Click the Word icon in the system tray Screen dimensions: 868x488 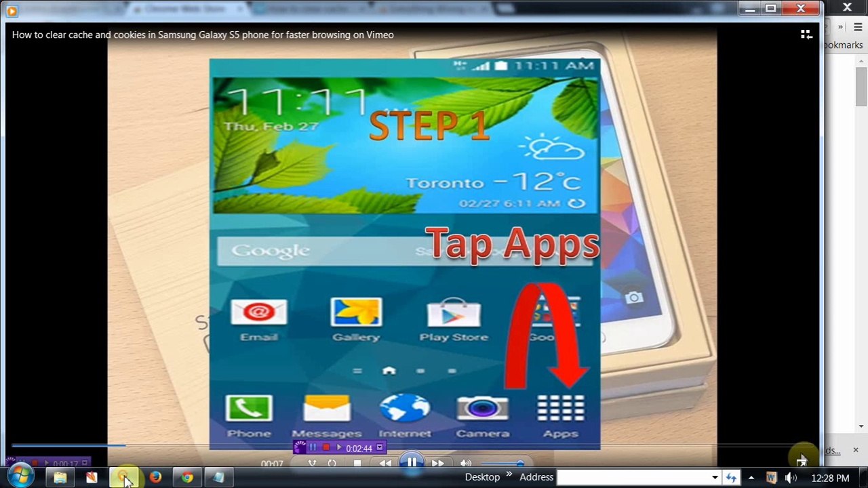771,478
